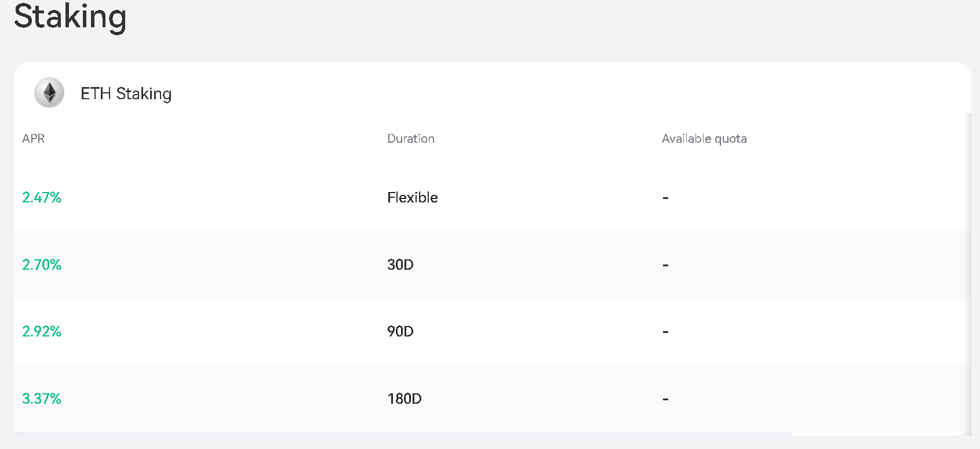The width and height of the screenshot is (980, 449).
Task: Choose the 180D duration option
Action: 404,399
